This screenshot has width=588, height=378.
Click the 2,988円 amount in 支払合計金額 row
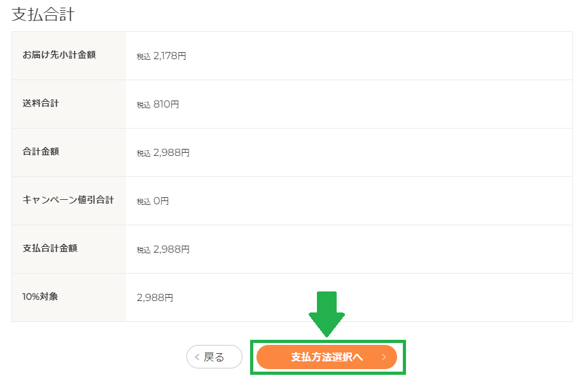(171, 249)
